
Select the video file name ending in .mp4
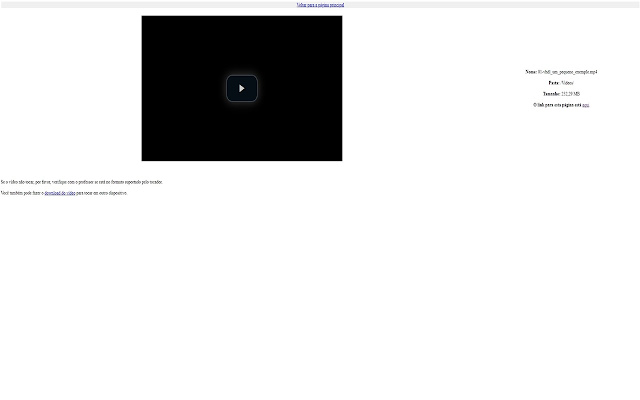click(567, 72)
